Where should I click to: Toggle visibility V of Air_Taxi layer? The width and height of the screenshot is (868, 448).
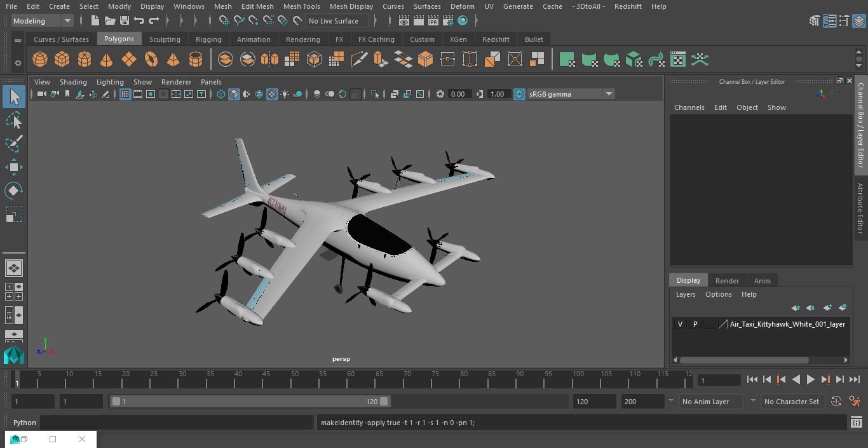pos(681,324)
